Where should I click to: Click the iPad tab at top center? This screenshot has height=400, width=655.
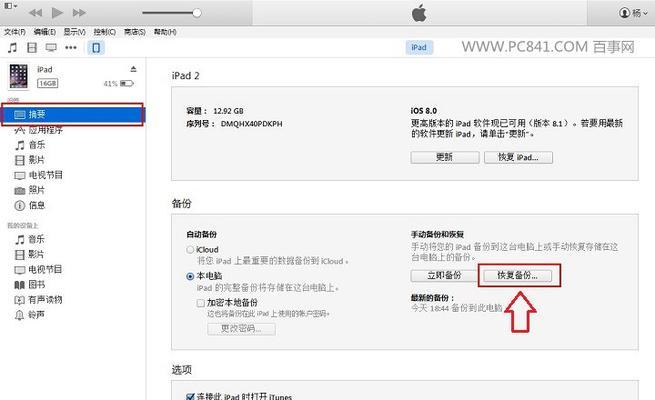(x=419, y=47)
